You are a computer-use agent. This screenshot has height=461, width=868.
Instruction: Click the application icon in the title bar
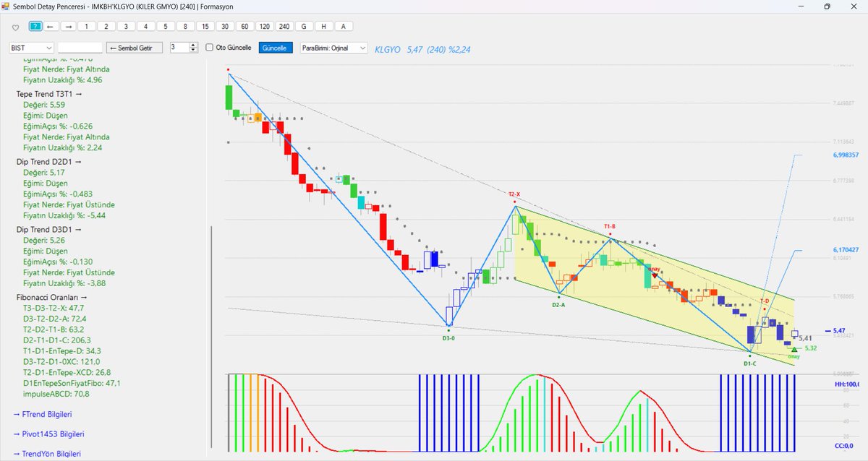click(6, 7)
